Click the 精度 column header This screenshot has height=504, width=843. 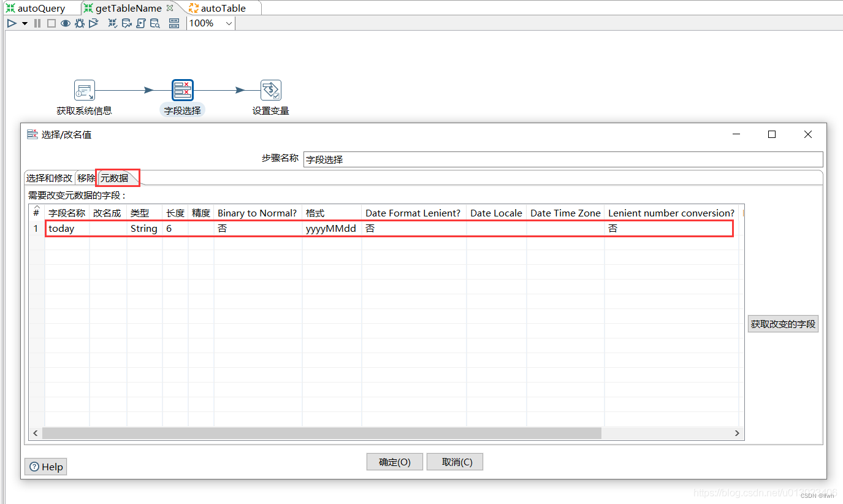201,213
